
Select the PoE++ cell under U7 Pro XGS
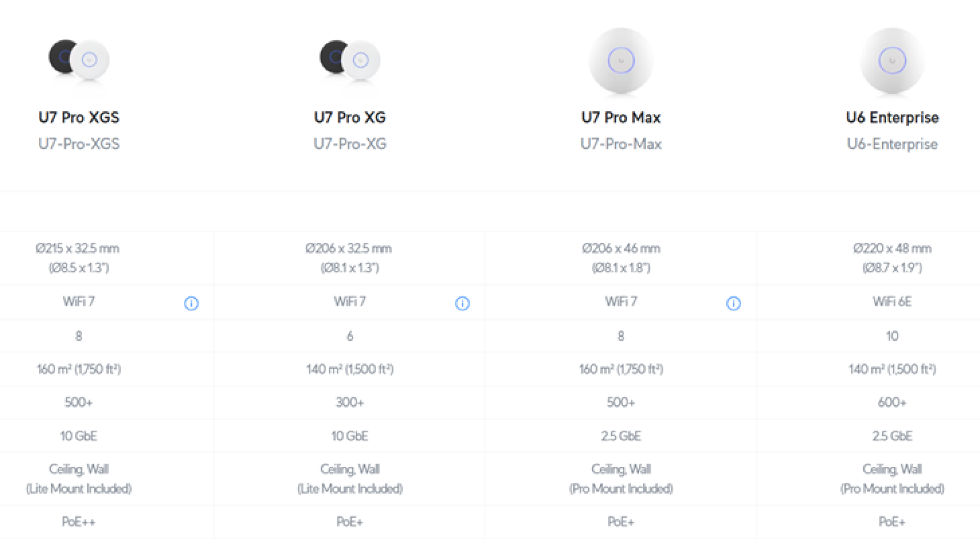[x=79, y=521]
